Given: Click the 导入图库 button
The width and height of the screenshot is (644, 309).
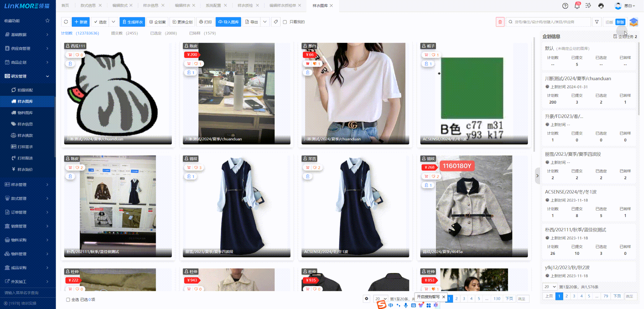Looking at the screenshot, I should coord(228,22).
